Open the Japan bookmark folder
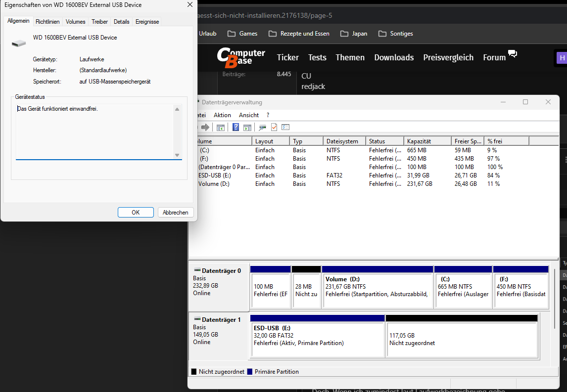Viewport: 567px width, 392px height. pos(354,34)
